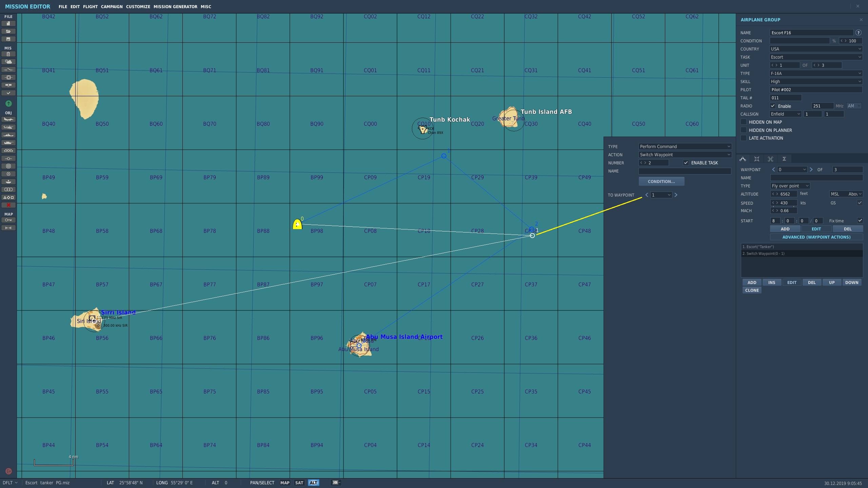Select the trigger zone tool

pyautogui.click(x=8, y=166)
